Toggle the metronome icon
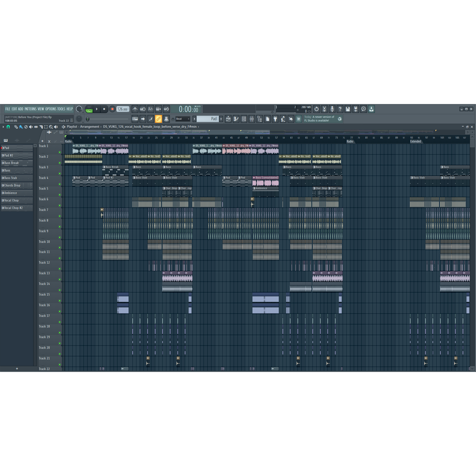This screenshot has width=476, height=476. pos(135,109)
